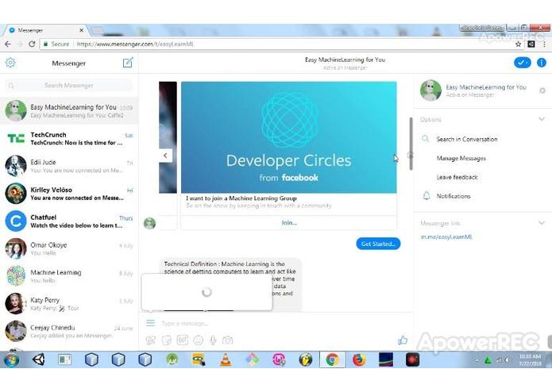Open Chrome three-dot menu

[x=545, y=44]
